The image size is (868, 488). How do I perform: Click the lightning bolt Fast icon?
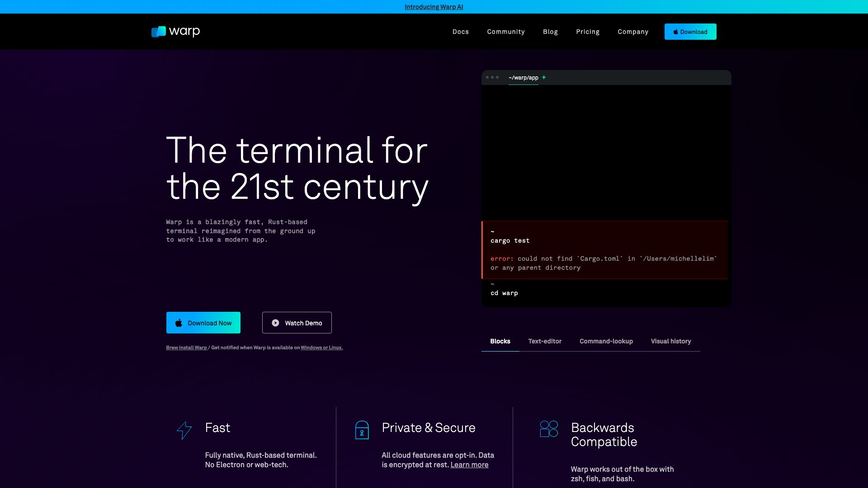coord(184,430)
